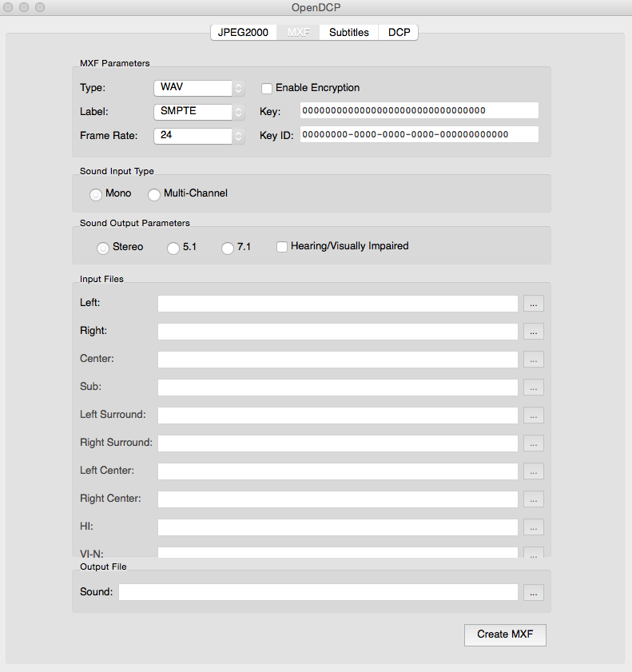Switch to the JPEG2000 tab
Screen dimensions: 632x672
click(x=243, y=33)
